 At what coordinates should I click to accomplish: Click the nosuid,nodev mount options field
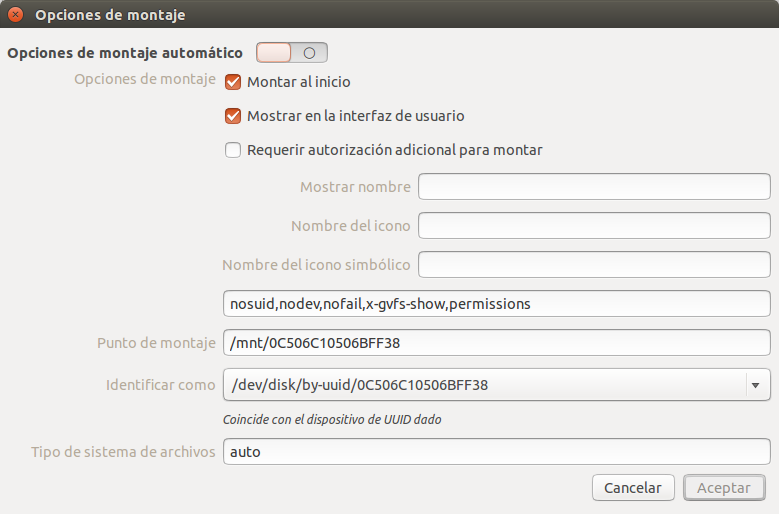tap(496, 304)
